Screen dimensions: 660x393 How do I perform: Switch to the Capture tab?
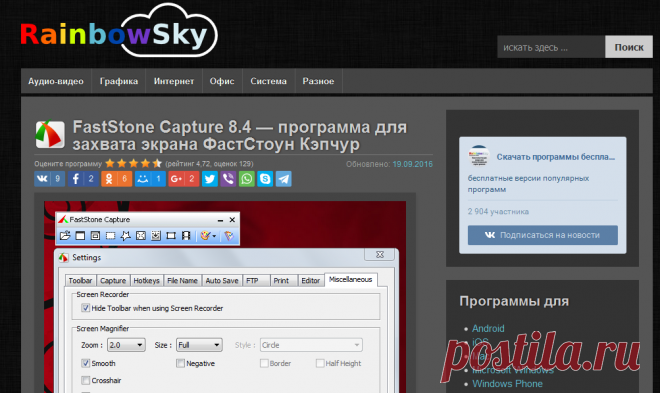tap(113, 281)
